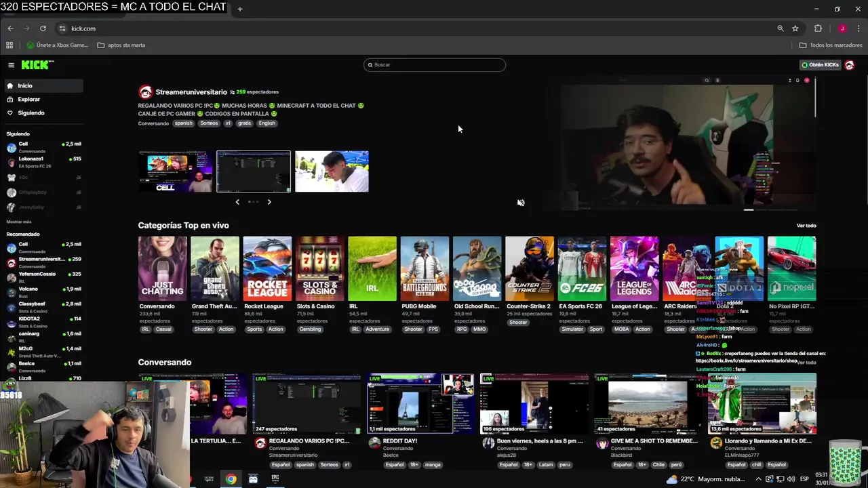Open Lokonazo1 in the Siguiendo list
This screenshot has height=488, width=868.
point(43,162)
